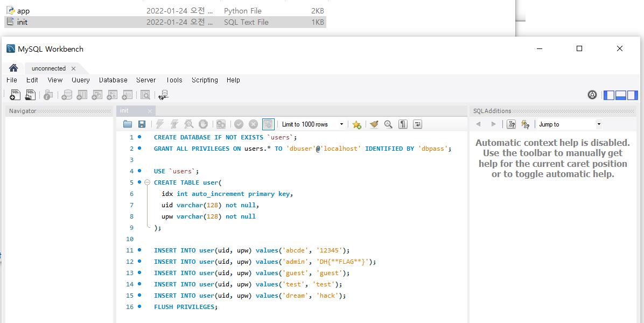This screenshot has height=323, width=644.
Task: Search table data icon in toolbar
Action: coord(145,95)
